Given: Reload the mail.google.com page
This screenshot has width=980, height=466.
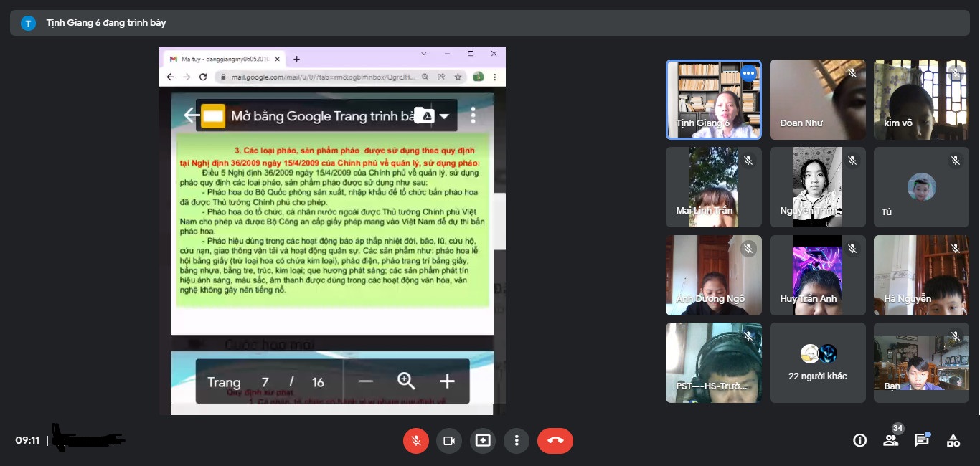Looking at the screenshot, I should [x=202, y=77].
